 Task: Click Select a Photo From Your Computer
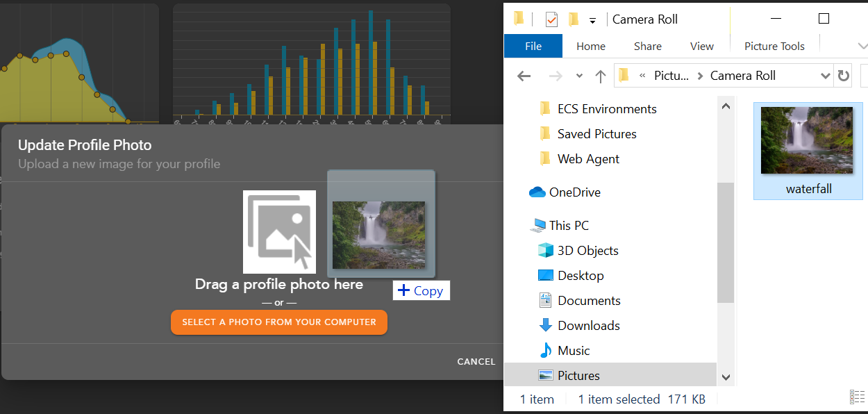click(279, 322)
